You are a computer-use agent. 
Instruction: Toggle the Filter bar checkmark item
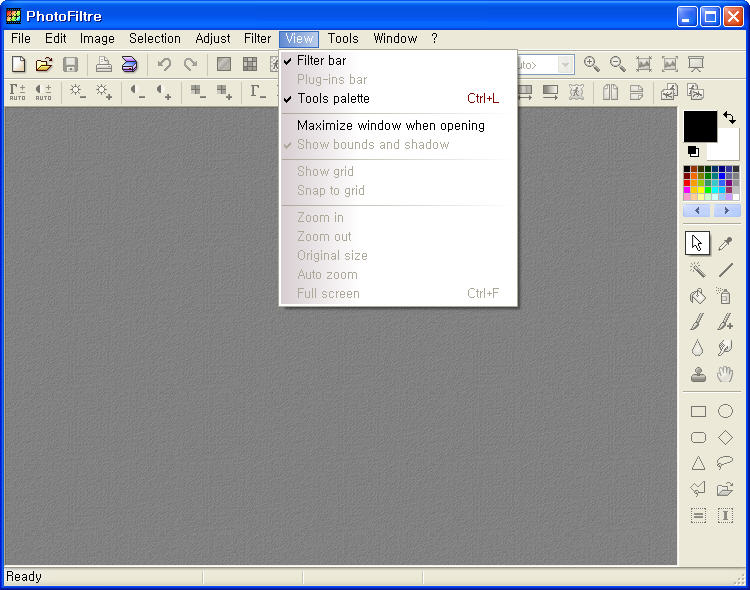point(398,60)
